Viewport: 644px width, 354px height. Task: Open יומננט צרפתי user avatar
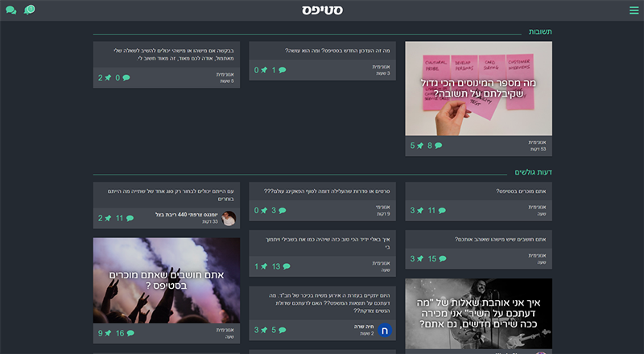tap(229, 218)
